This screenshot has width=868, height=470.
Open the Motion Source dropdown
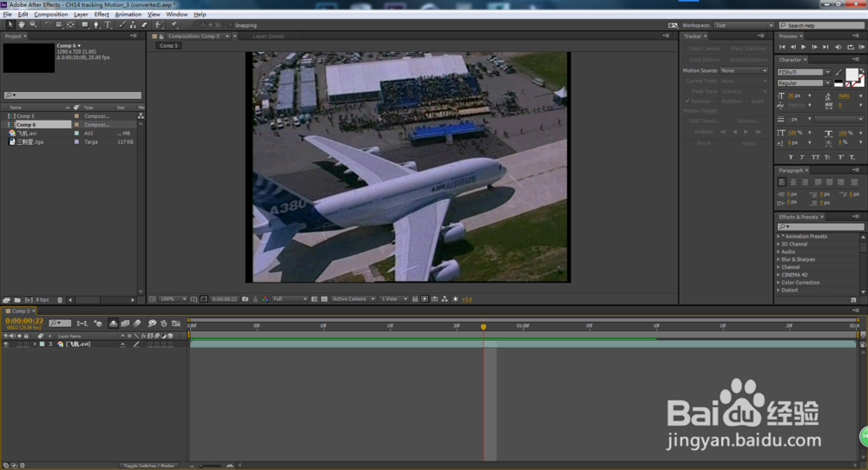coord(744,71)
